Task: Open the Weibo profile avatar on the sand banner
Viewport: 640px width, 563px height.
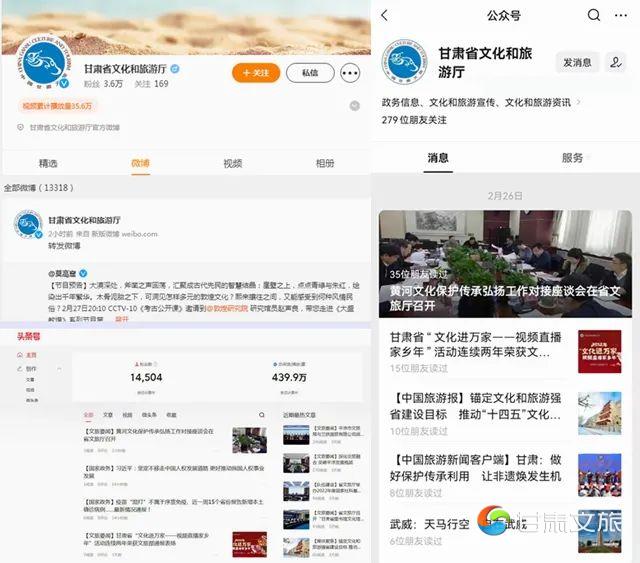Action: point(44,61)
